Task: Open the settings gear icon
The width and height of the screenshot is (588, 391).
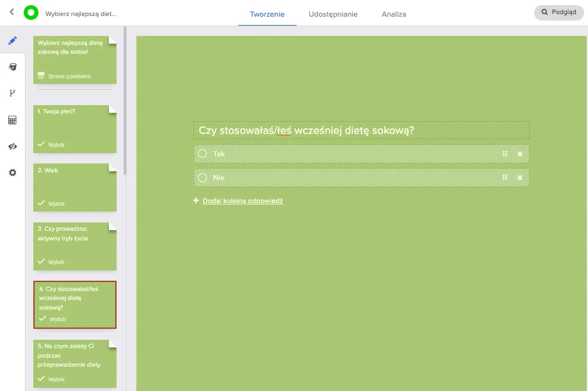Action: [12, 172]
